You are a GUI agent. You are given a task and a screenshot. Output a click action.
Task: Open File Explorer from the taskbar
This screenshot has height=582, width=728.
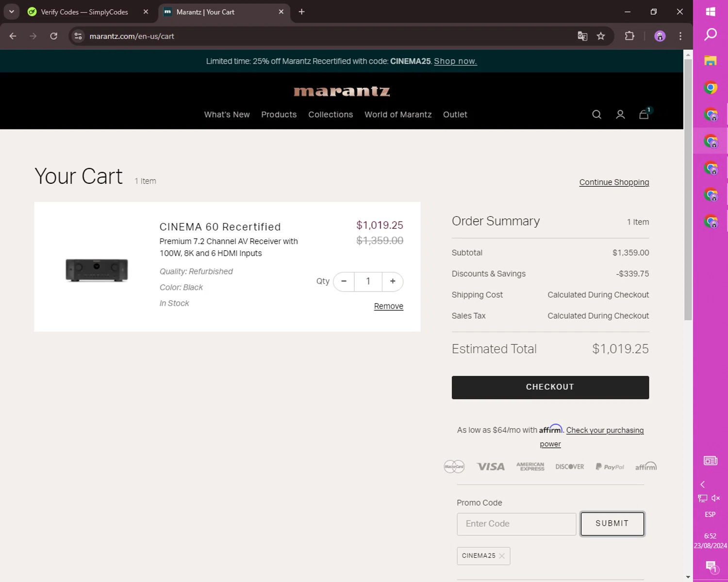[711, 61]
